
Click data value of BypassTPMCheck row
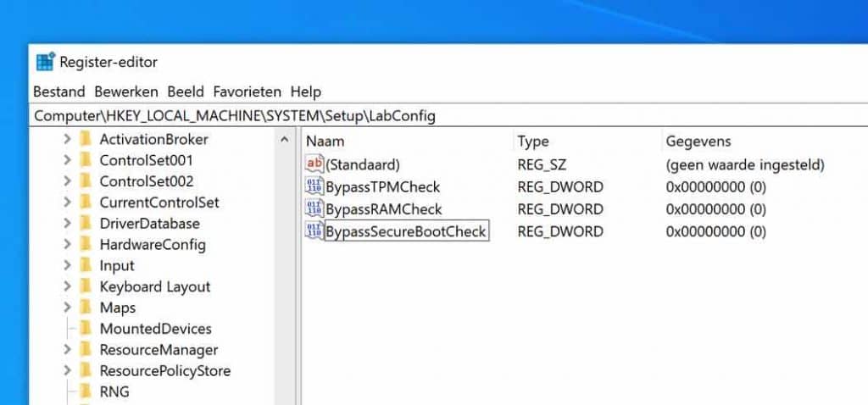point(716,187)
